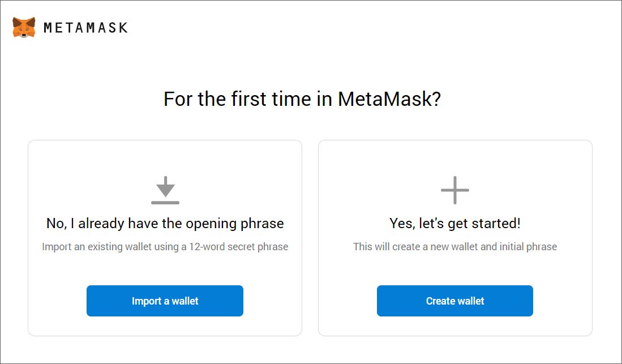Select the import existing wallet card
The image size is (622, 364).
coord(165,238)
